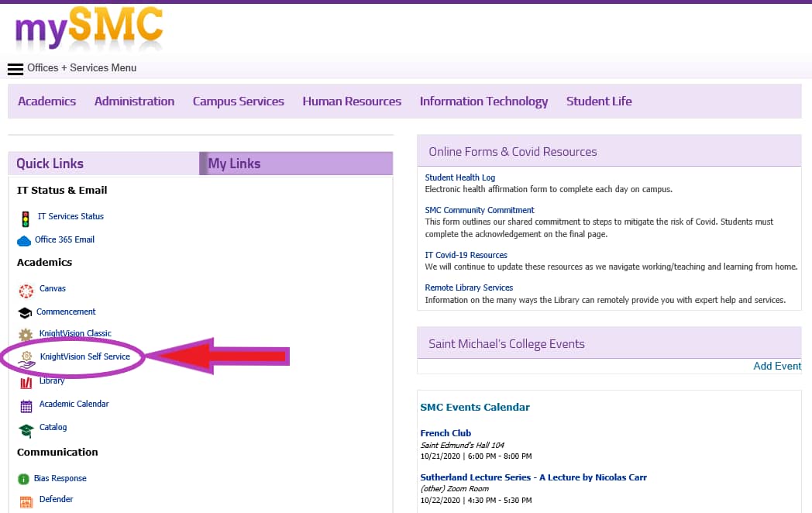
Task: Open the Library link
Action: 52,380
